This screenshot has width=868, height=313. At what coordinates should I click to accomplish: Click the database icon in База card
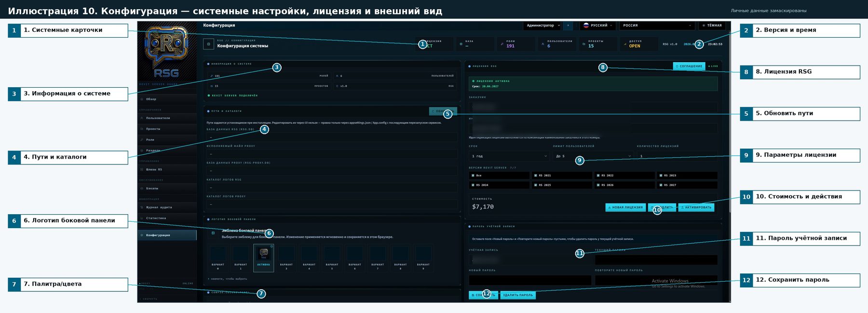click(x=461, y=44)
